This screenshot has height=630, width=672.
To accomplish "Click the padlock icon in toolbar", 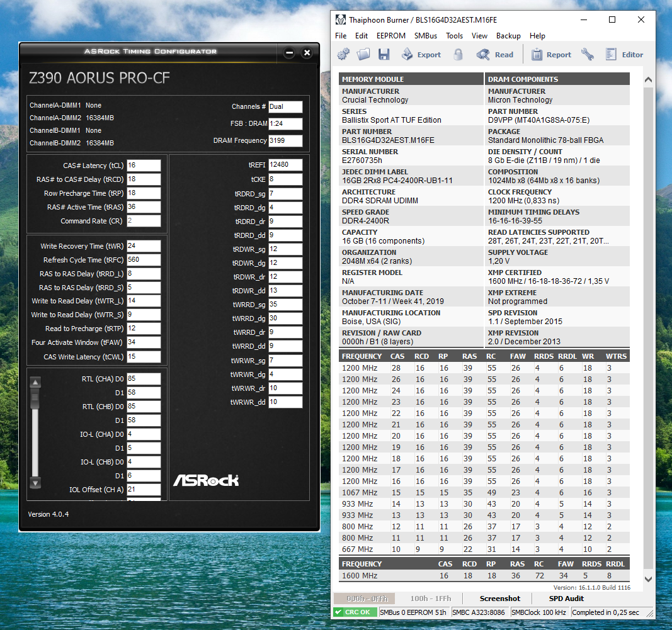I will point(458,55).
